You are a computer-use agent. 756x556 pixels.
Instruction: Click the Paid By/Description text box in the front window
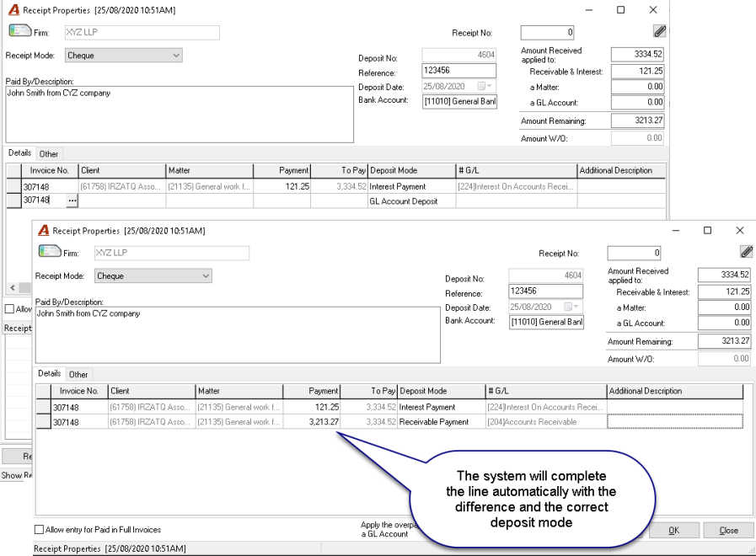click(x=238, y=334)
